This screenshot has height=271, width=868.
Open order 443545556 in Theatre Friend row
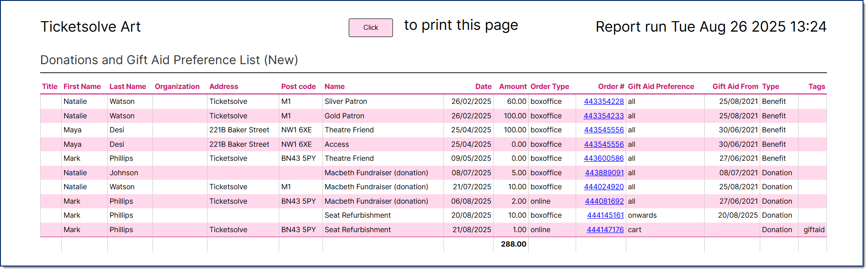pyautogui.click(x=604, y=130)
